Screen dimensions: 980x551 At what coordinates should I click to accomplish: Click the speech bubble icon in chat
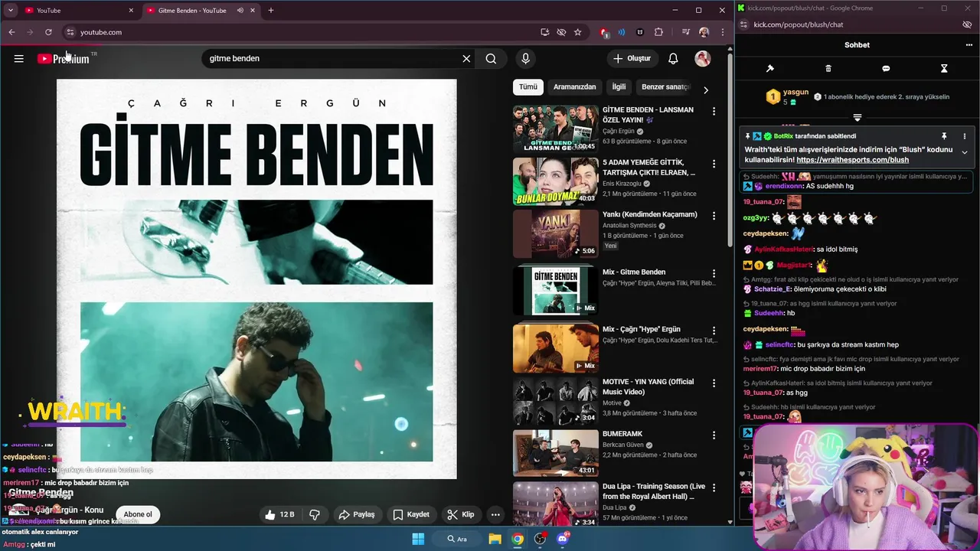point(886,68)
